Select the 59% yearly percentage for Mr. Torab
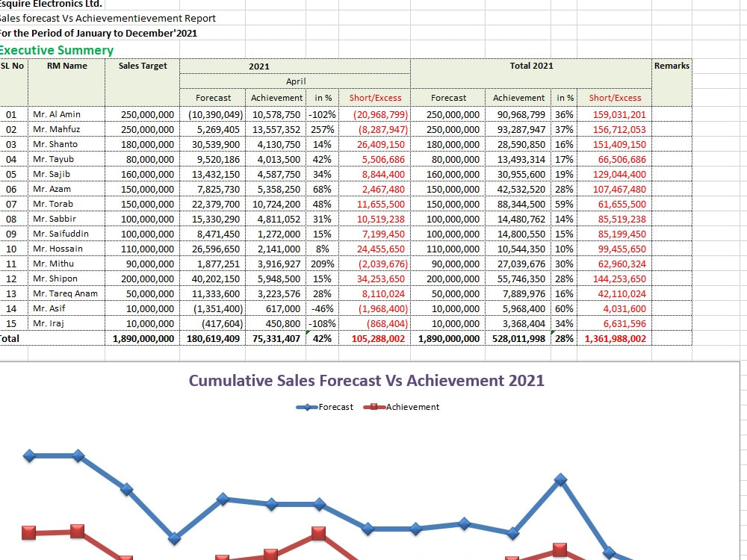The height and width of the screenshot is (560, 747). click(x=564, y=204)
